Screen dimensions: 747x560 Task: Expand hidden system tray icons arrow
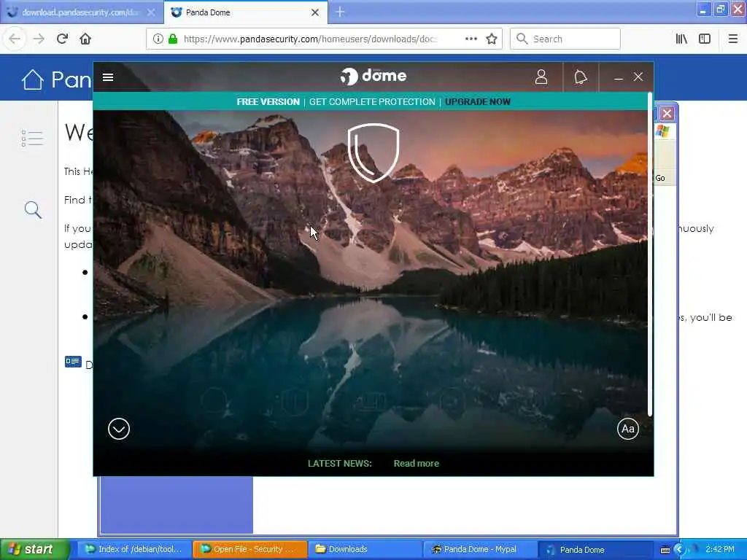(x=679, y=550)
